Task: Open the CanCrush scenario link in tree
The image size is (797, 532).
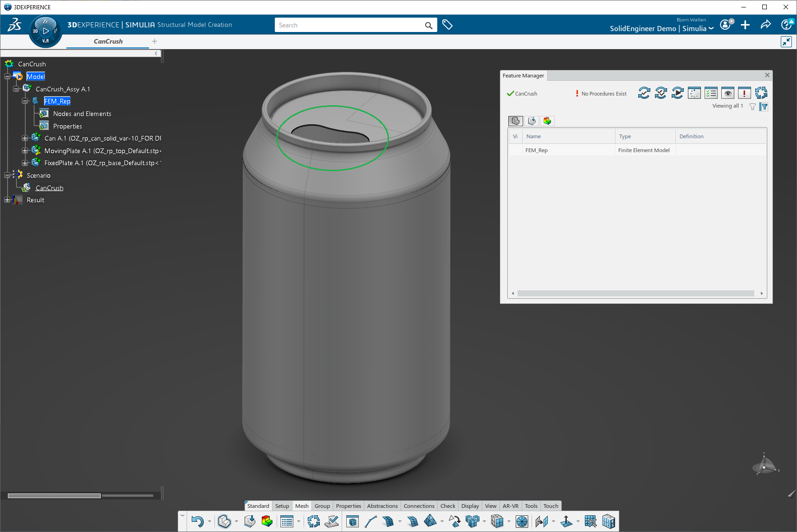Action: coord(49,188)
